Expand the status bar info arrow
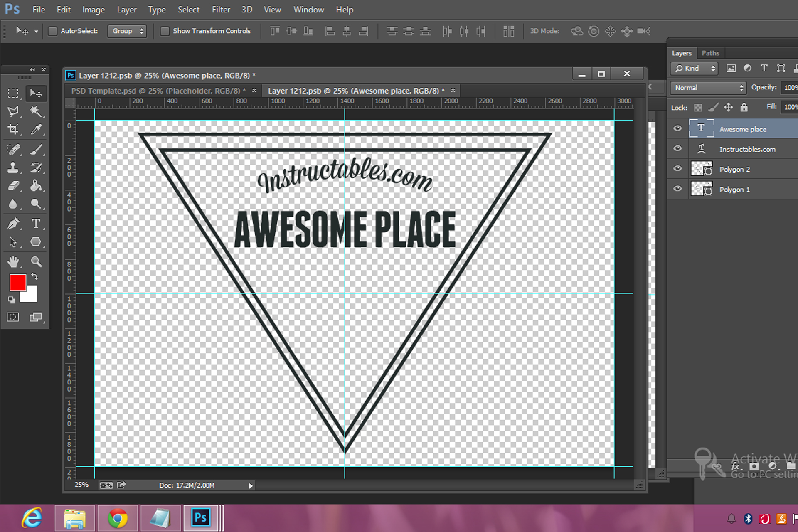The height and width of the screenshot is (532, 798). (250, 485)
